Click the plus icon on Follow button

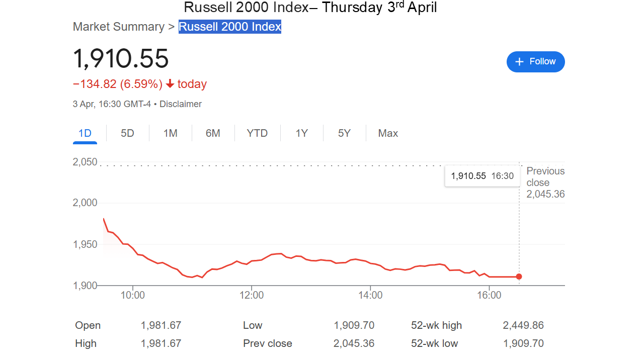click(520, 62)
